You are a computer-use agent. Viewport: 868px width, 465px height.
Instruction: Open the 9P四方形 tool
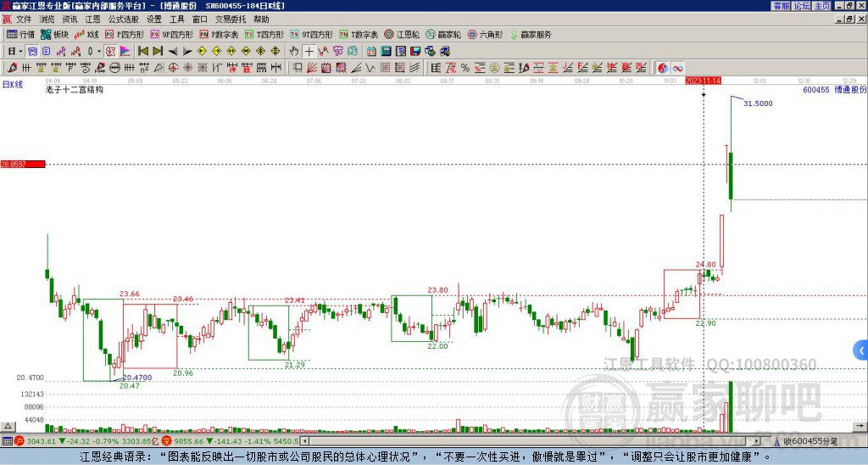point(171,34)
